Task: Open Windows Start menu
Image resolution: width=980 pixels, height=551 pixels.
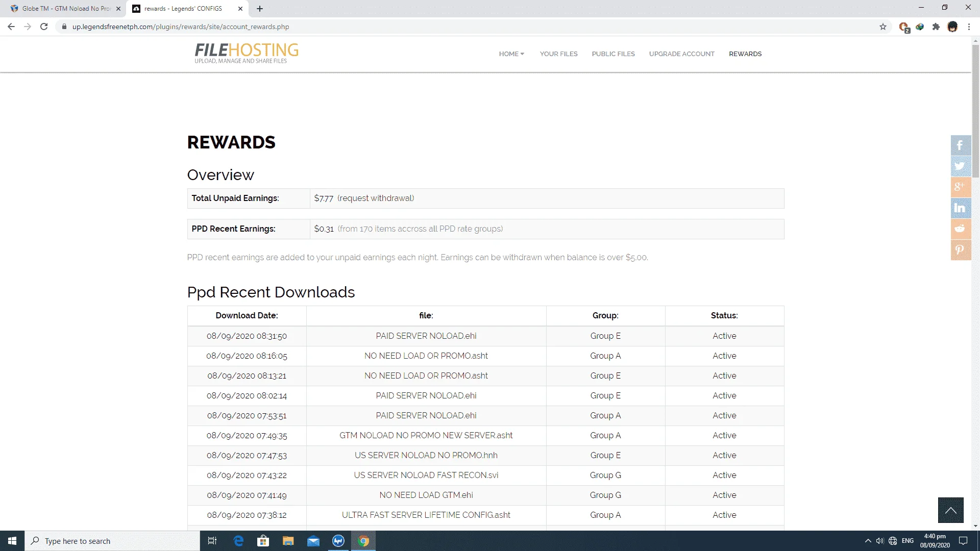Action: 12,541
